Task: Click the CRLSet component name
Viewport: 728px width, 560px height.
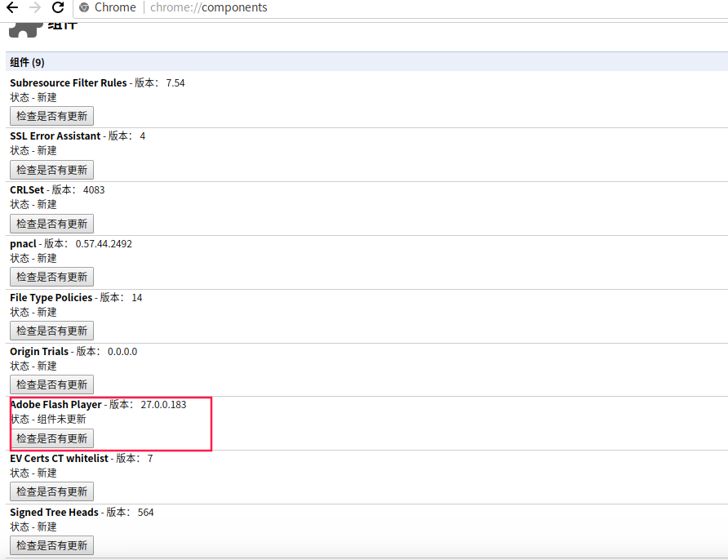Action: tap(27, 190)
